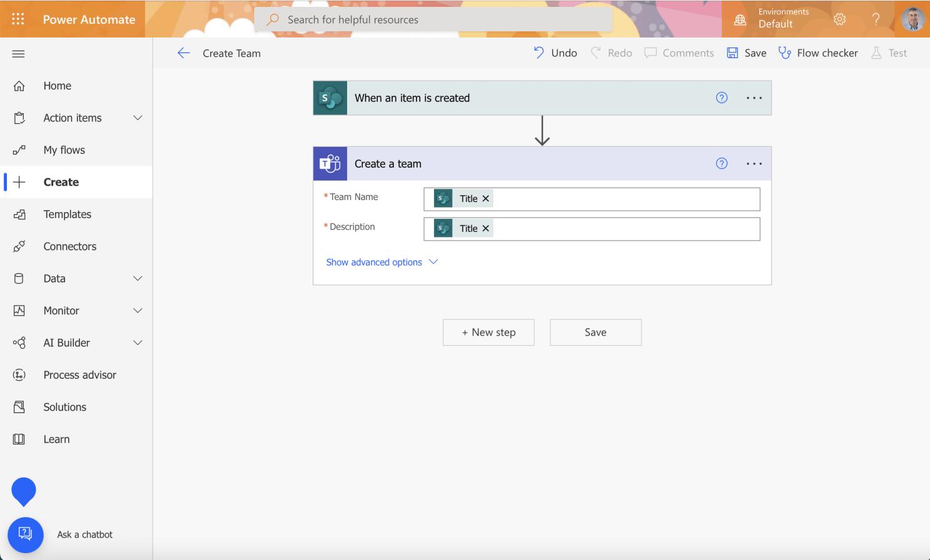Screen dimensions: 930x560
Task: Expand the Monitor section
Action: 138,311
